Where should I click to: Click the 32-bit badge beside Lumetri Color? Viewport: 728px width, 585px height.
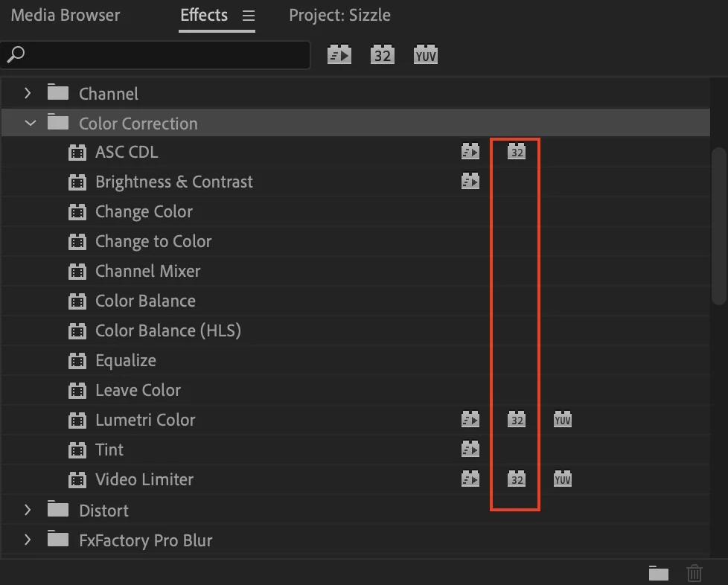click(516, 419)
